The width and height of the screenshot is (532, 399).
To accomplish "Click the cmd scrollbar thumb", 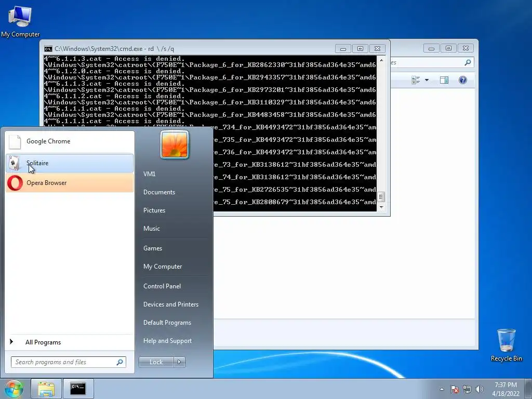I will (381, 197).
